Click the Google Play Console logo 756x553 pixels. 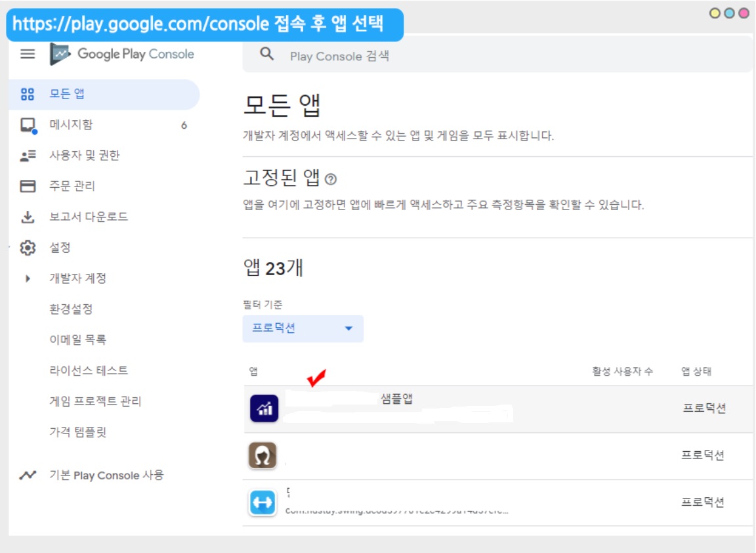[122, 54]
